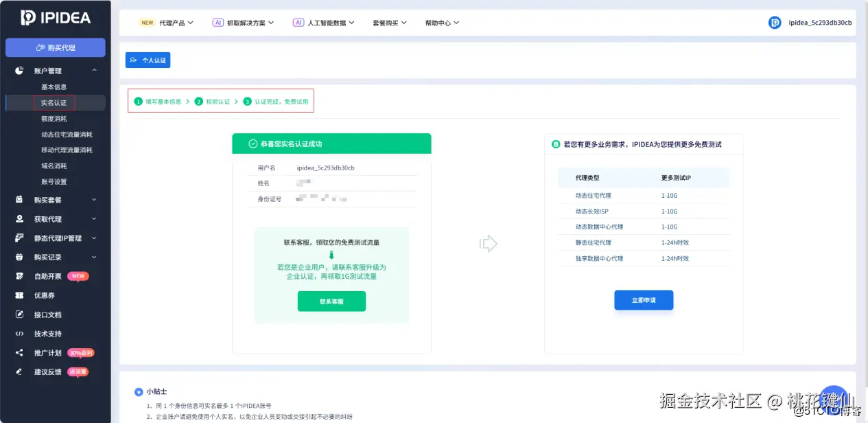868x423 pixels.
Task: Open the 抓取解决方案 dropdown menu
Action: point(251,23)
